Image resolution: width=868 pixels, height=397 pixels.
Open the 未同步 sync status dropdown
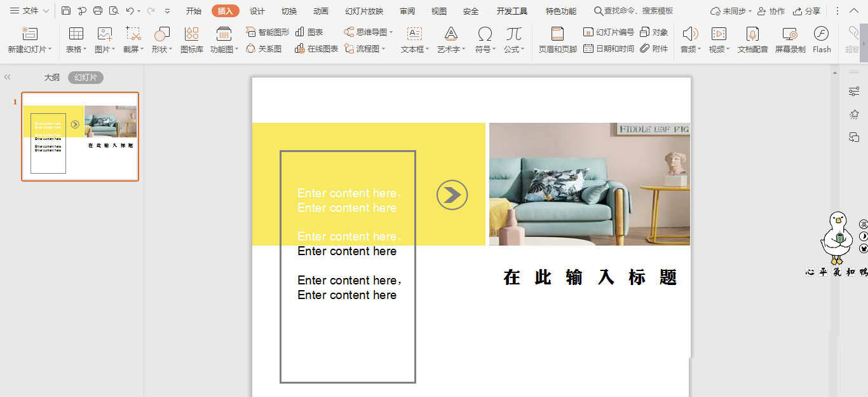pos(731,11)
